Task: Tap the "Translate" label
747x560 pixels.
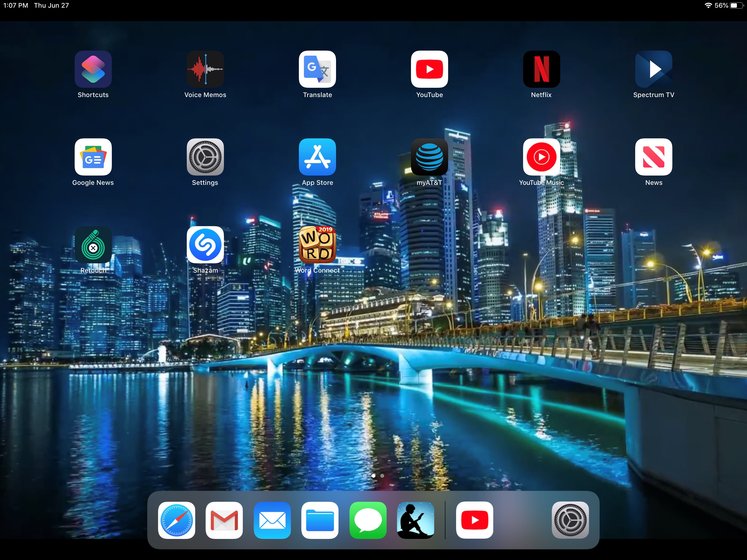Action: pos(317,95)
